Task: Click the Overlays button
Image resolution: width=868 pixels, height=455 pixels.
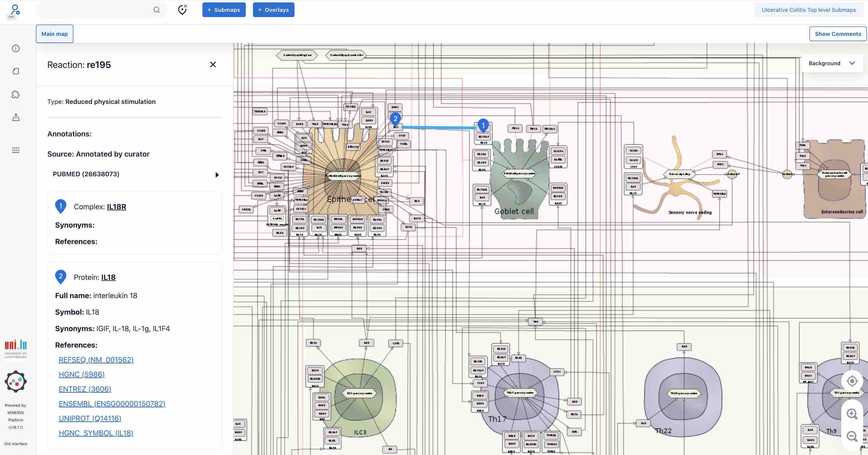Action: click(273, 10)
